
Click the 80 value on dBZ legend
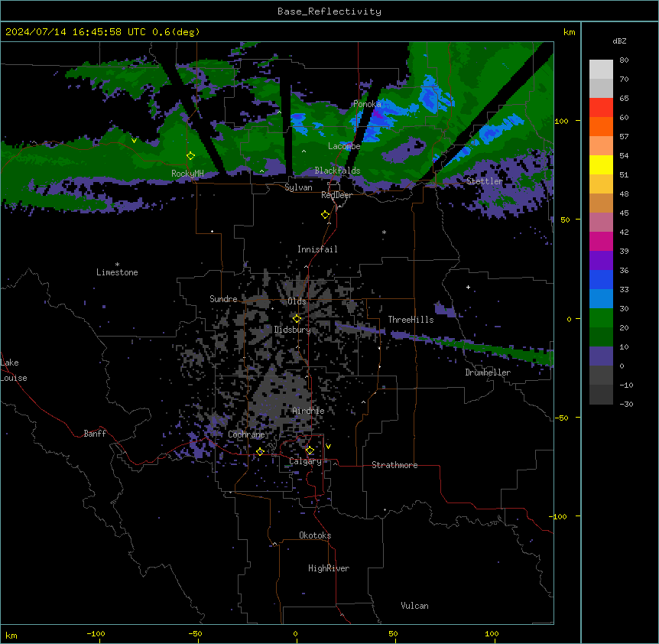pos(624,60)
